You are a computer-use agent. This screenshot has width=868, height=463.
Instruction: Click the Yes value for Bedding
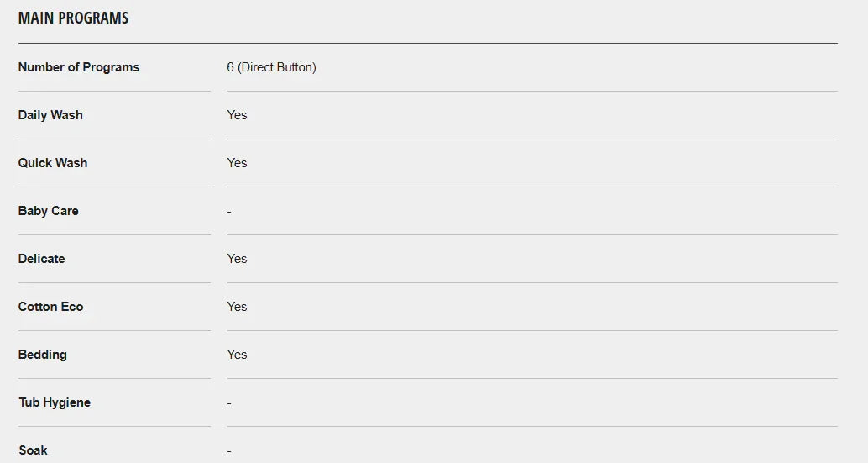click(x=237, y=355)
